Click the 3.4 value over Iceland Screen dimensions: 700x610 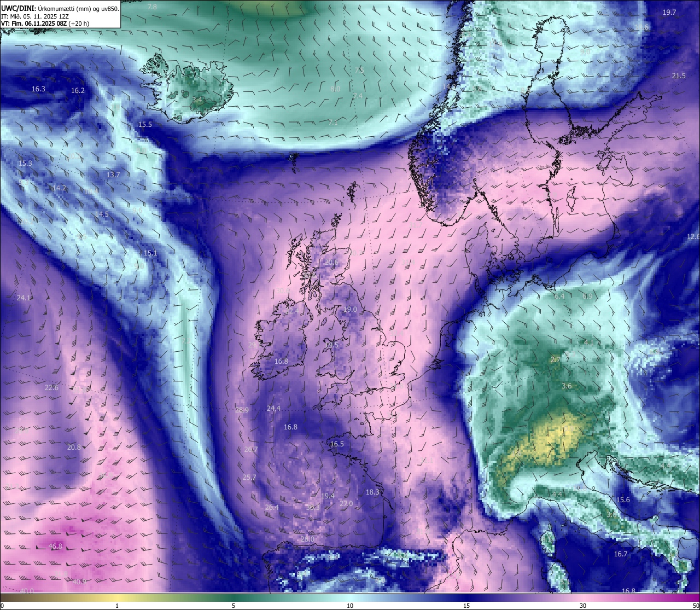click(x=197, y=100)
